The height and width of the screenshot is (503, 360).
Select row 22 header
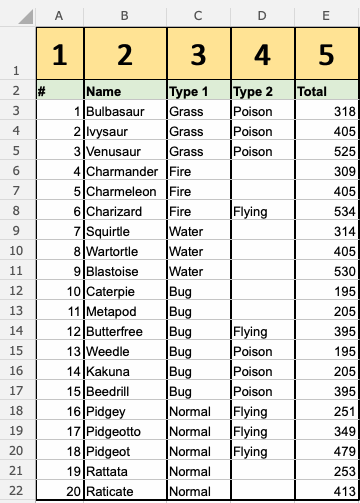pos(17,490)
